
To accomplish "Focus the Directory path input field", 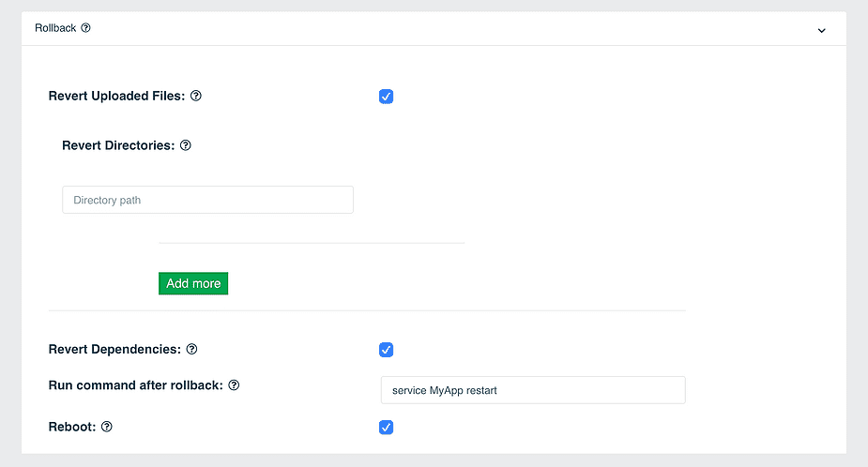I will [x=207, y=200].
